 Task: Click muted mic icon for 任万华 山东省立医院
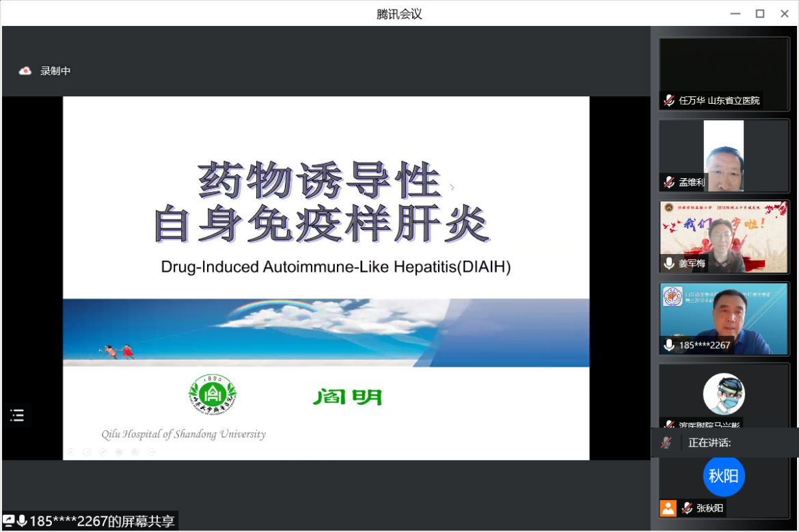[669, 100]
